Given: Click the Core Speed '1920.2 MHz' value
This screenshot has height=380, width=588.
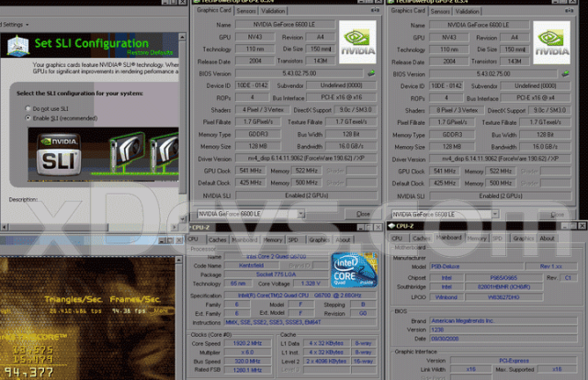Looking at the screenshot, I should click(247, 343).
